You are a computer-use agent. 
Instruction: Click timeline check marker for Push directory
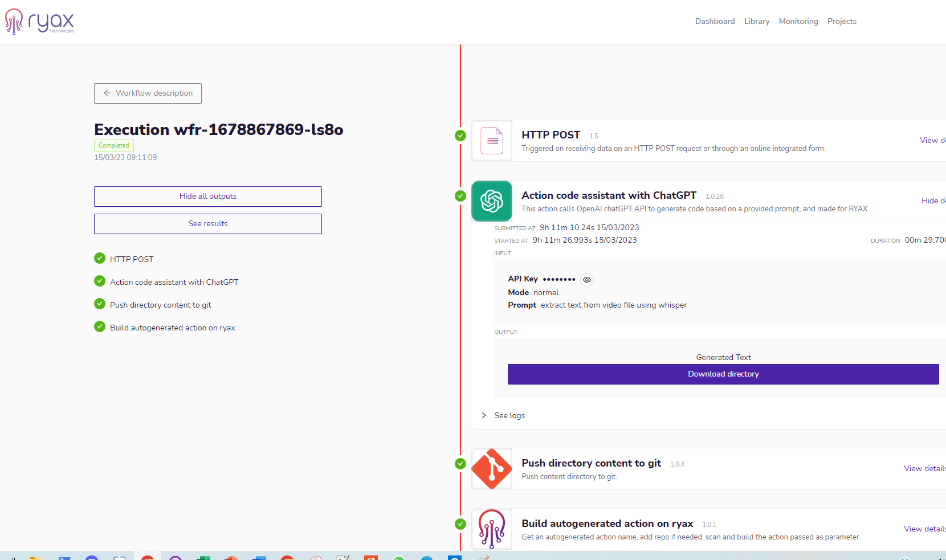460,464
